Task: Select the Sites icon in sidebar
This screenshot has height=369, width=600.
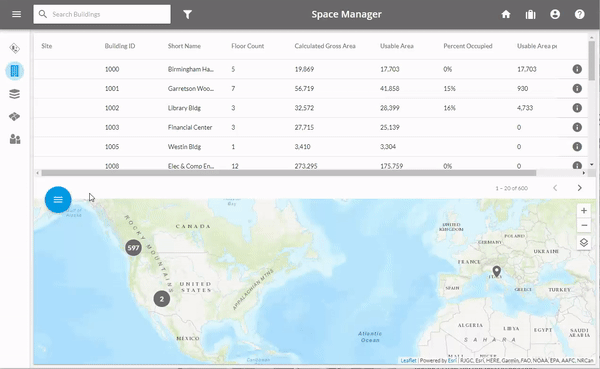Action: [x=15, y=48]
